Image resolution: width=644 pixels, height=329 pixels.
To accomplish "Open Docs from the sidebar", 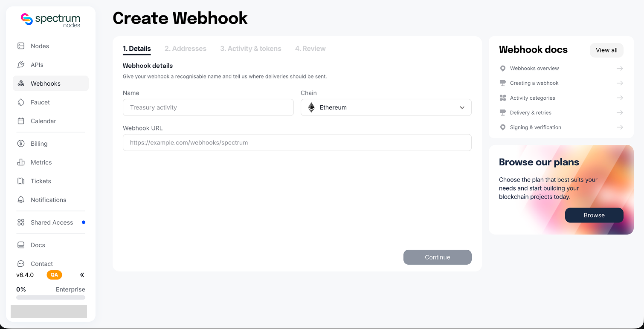I will pyautogui.click(x=51, y=245).
